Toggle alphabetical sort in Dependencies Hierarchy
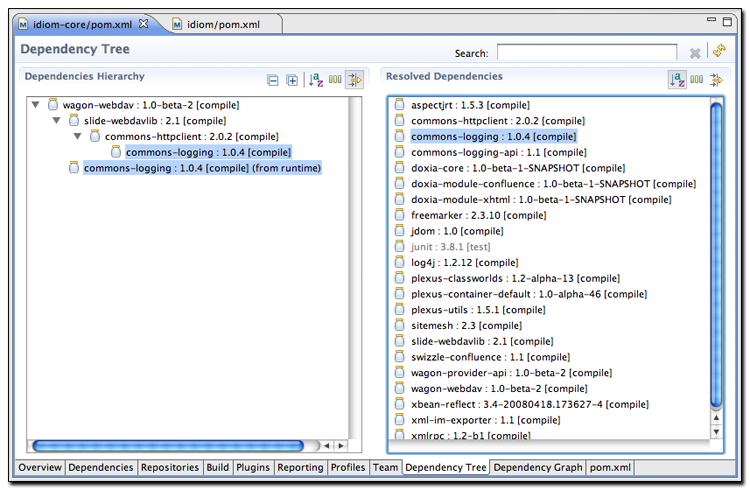750x490 pixels. pyautogui.click(x=316, y=80)
